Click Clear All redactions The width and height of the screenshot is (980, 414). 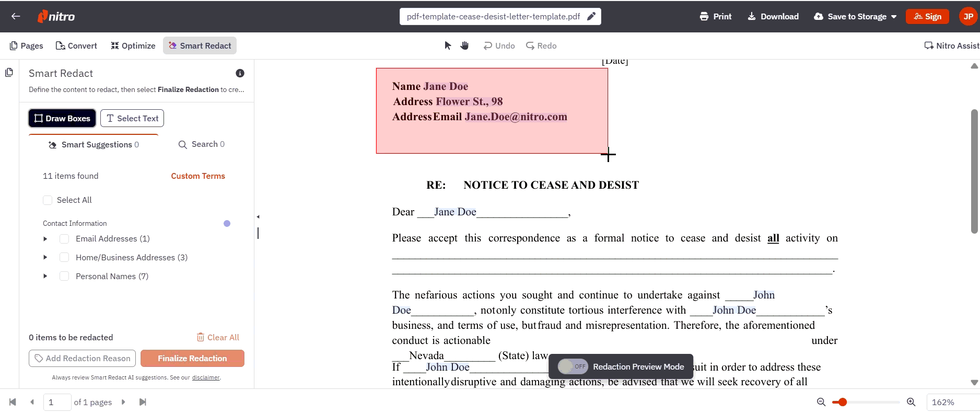pyautogui.click(x=218, y=337)
